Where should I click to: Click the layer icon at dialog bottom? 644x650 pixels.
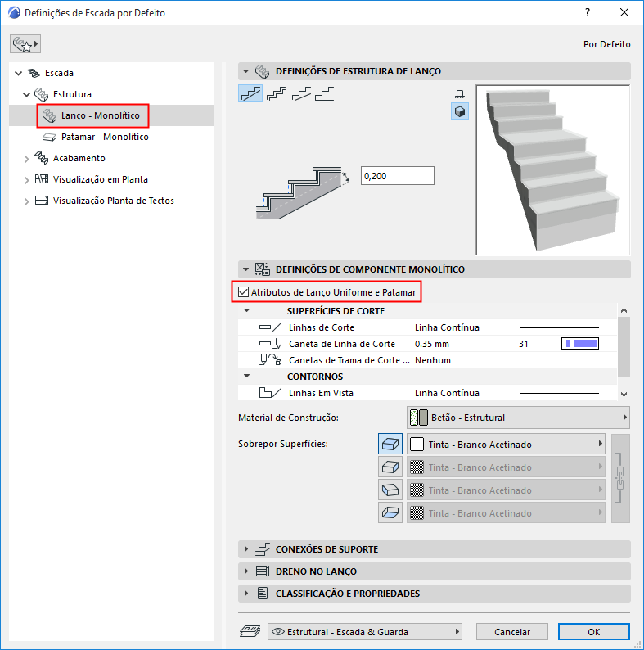coord(250,632)
